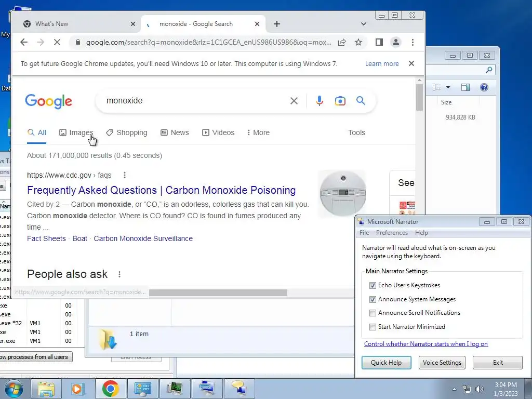Open Explorer help icon

click(x=484, y=87)
